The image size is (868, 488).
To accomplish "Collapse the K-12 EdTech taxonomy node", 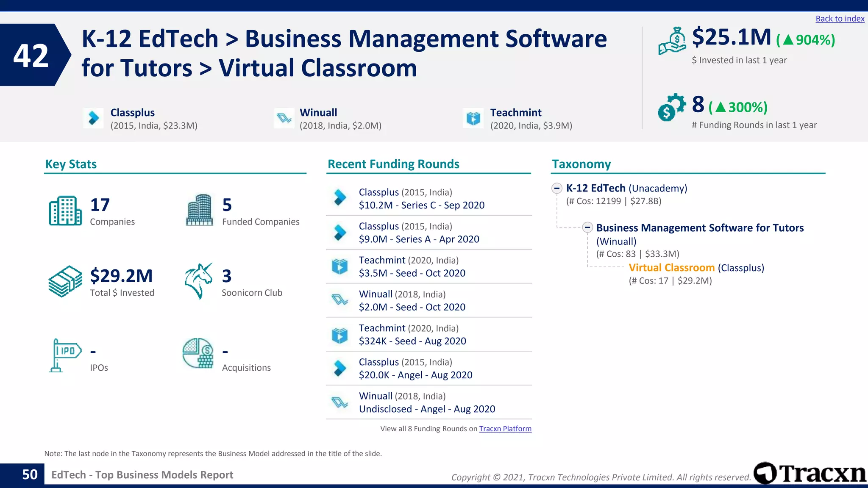I will click(557, 188).
